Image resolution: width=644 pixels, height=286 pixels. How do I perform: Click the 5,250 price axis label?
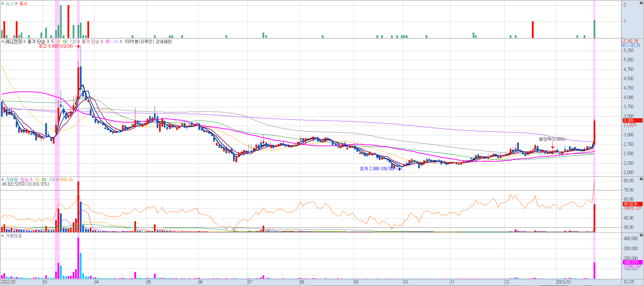[629, 50]
